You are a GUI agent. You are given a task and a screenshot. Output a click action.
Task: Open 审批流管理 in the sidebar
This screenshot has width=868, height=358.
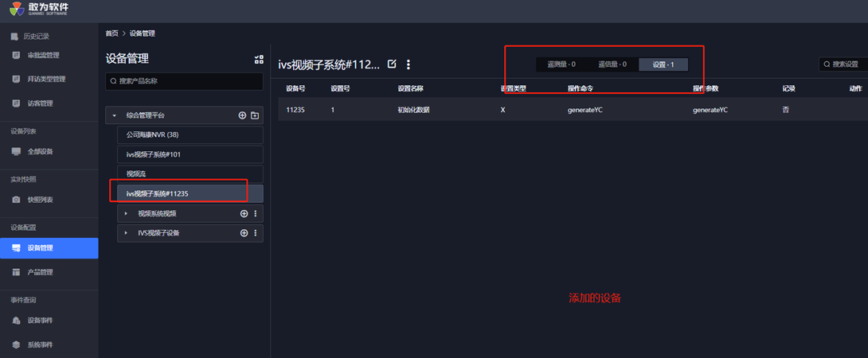pyautogui.click(x=43, y=56)
